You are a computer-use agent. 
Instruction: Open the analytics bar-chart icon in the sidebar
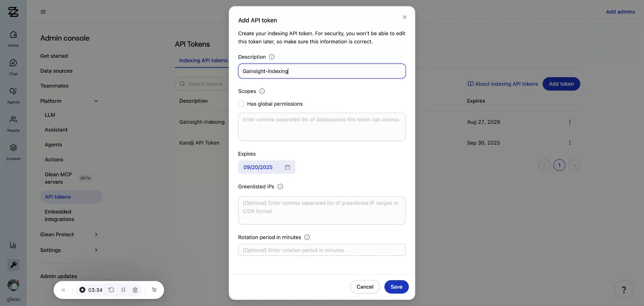13,245
